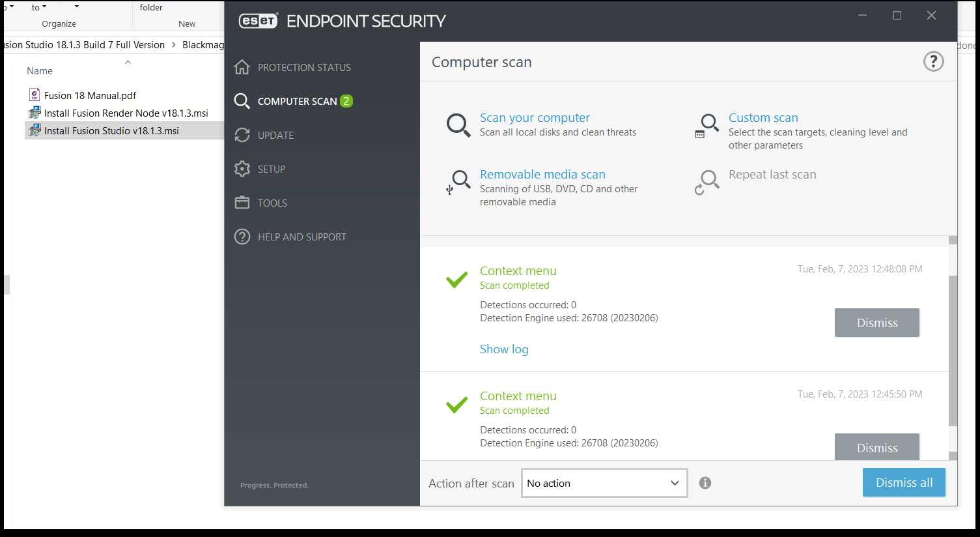The width and height of the screenshot is (980, 537).
Task: Minimize the ESET Endpoint Security window
Action: point(862,16)
